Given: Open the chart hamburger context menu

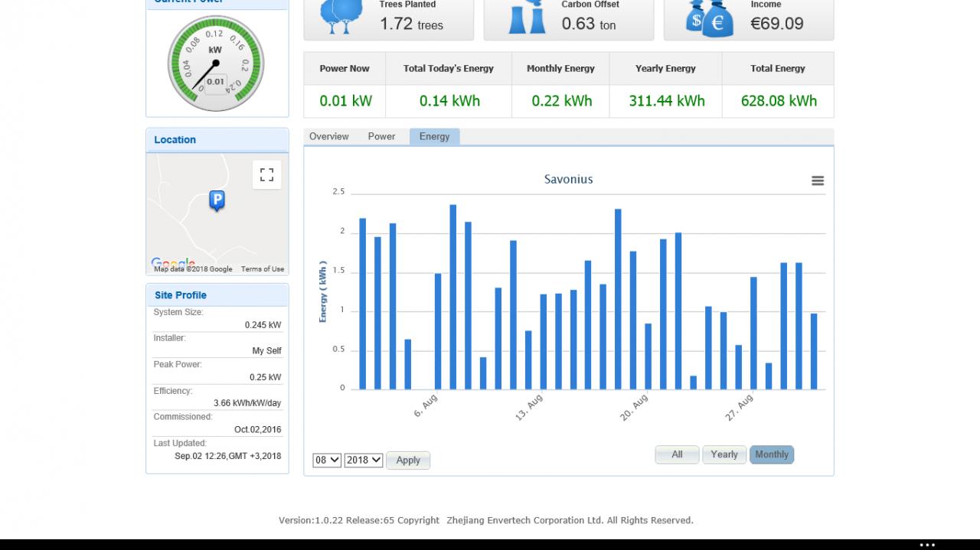Looking at the screenshot, I should (818, 181).
